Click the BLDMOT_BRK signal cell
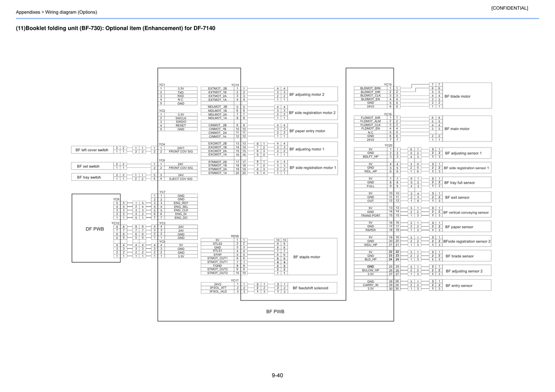Viewport: 555px width, 392px height. (x=370, y=88)
